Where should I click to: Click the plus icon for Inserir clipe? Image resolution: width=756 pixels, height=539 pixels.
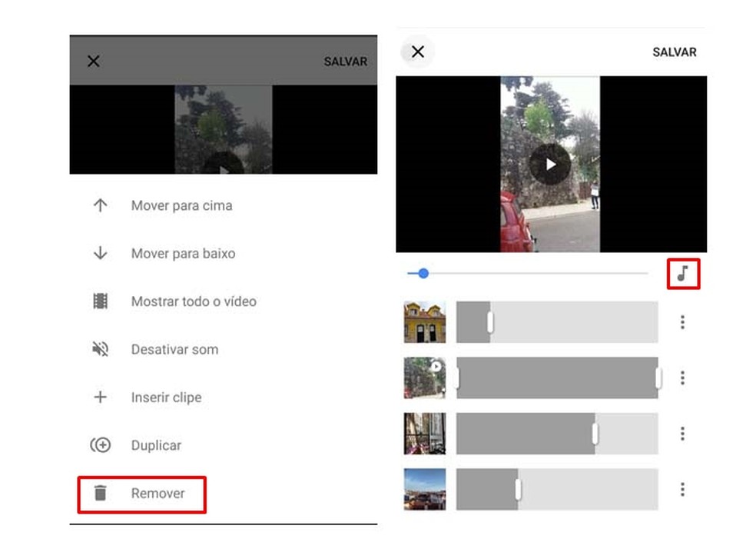[x=100, y=397]
